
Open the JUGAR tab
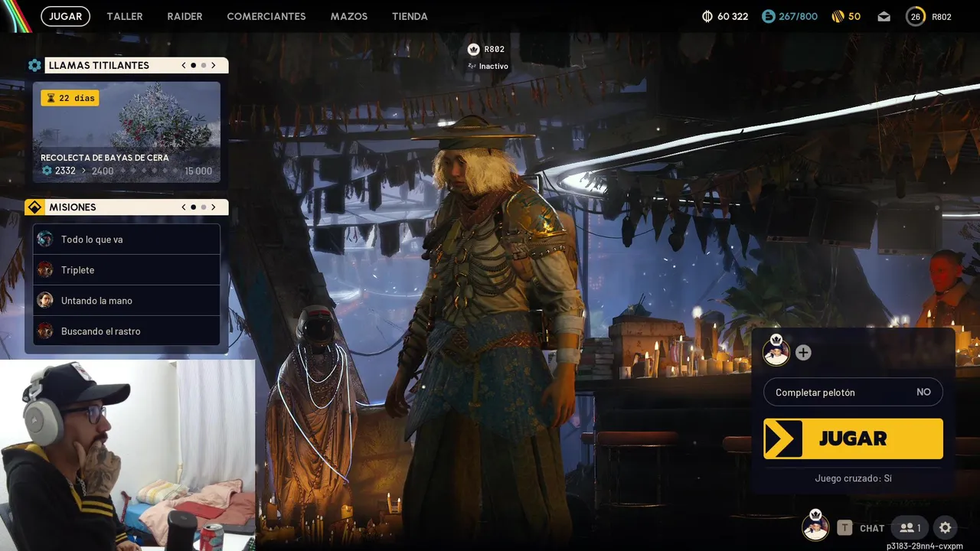[65, 16]
